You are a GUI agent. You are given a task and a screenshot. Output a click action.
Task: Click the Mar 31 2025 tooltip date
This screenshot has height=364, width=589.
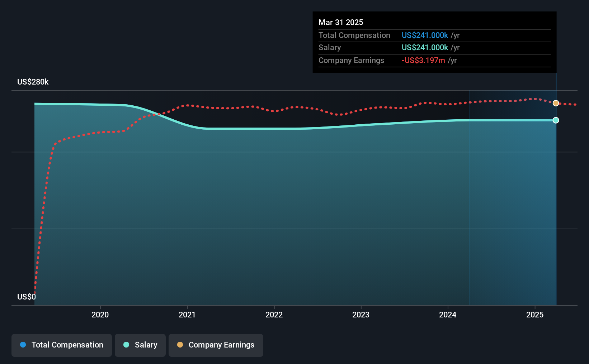click(x=341, y=22)
